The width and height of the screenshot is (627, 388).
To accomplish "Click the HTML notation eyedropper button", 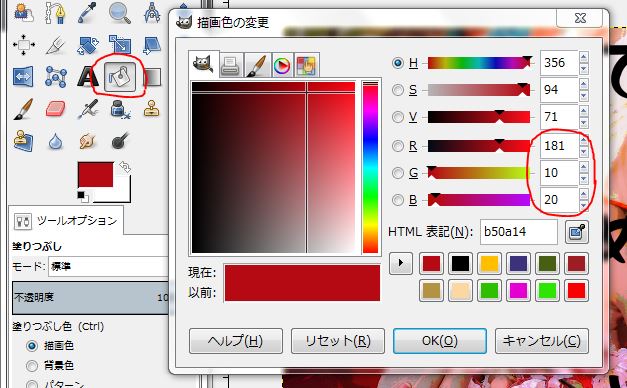I will [577, 232].
